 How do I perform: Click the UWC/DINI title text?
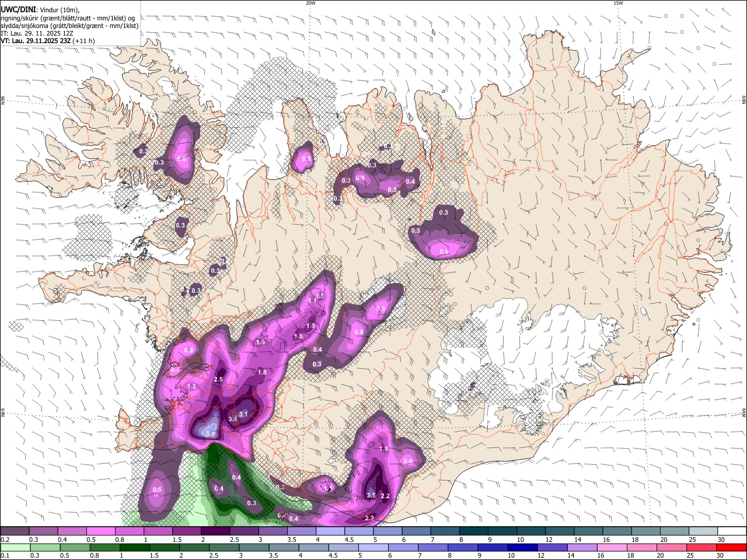click(18, 10)
